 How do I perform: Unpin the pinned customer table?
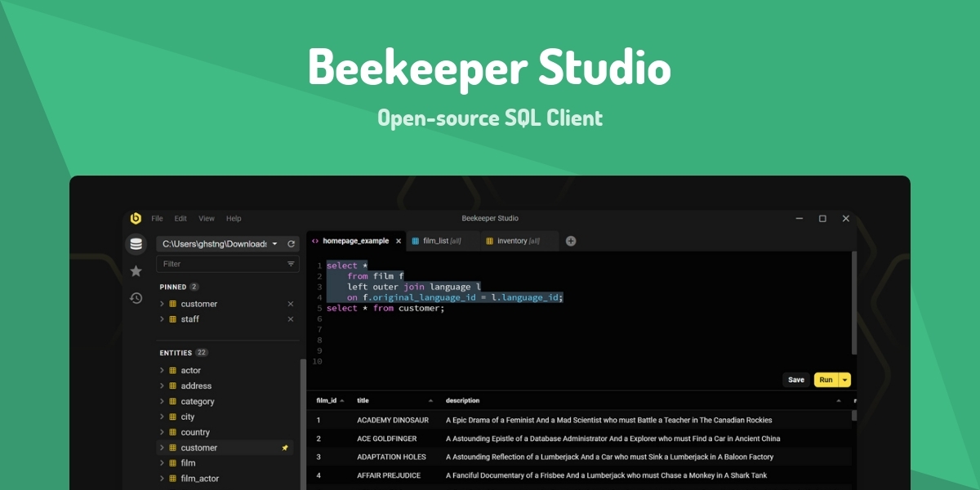[290, 304]
